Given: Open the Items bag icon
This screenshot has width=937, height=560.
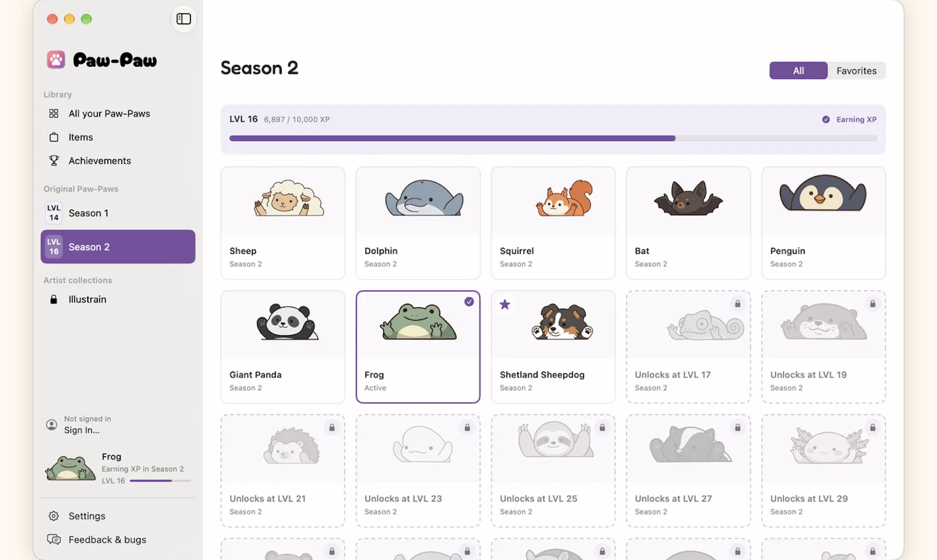Looking at the screenshot, I should point(54,137).
